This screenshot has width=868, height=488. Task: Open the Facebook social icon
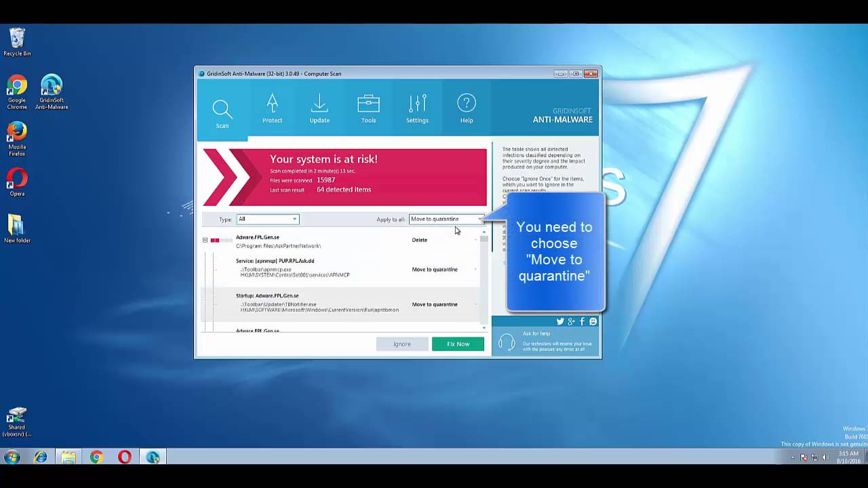pyautogui.click(x=582, y=321)
